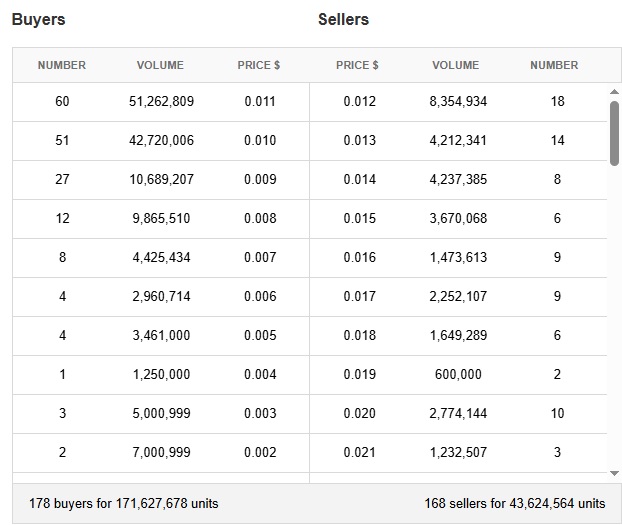This screenshot has width=622, height=525.
Task: Select buyer price 0.006
Action: [x=260, y=296]
